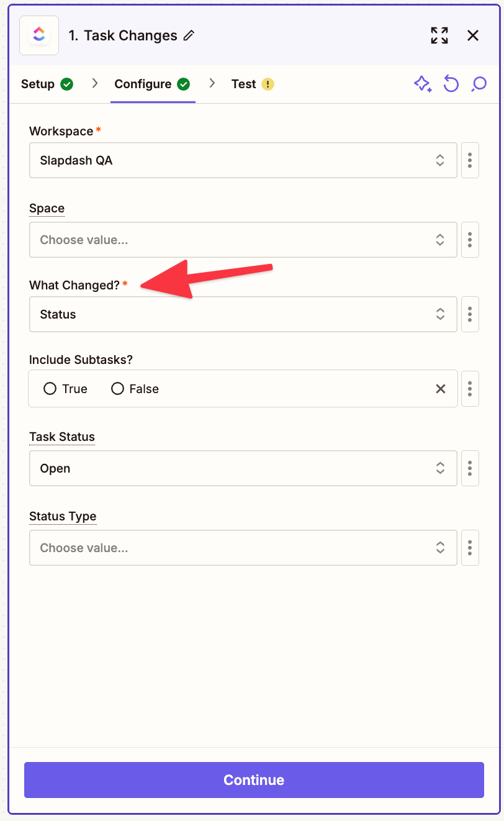Rename step via pencil edit icon
Image resolution: width=504 pixels, height=821 pixels.
[189, 36]
